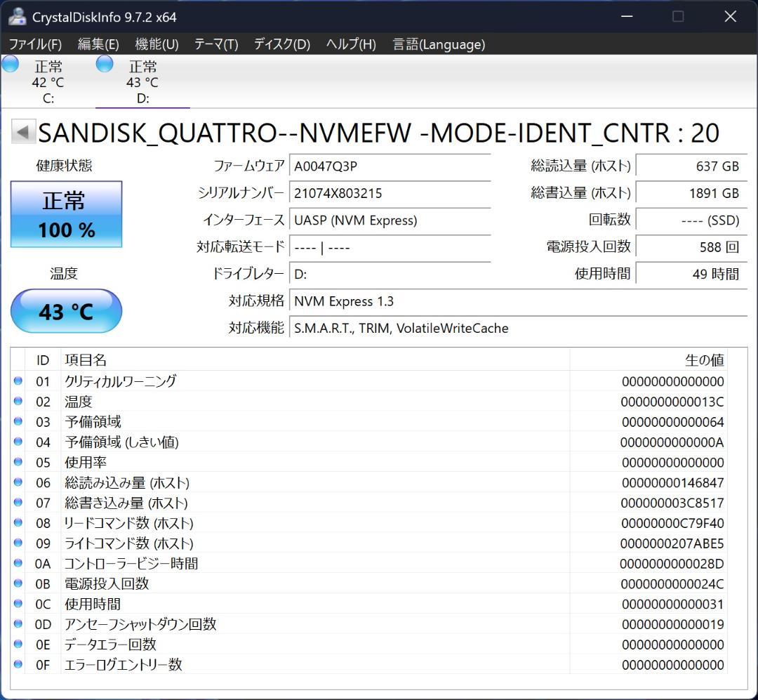
Task: Click the 正常 100 % health status button
Action: coord(66,214)
